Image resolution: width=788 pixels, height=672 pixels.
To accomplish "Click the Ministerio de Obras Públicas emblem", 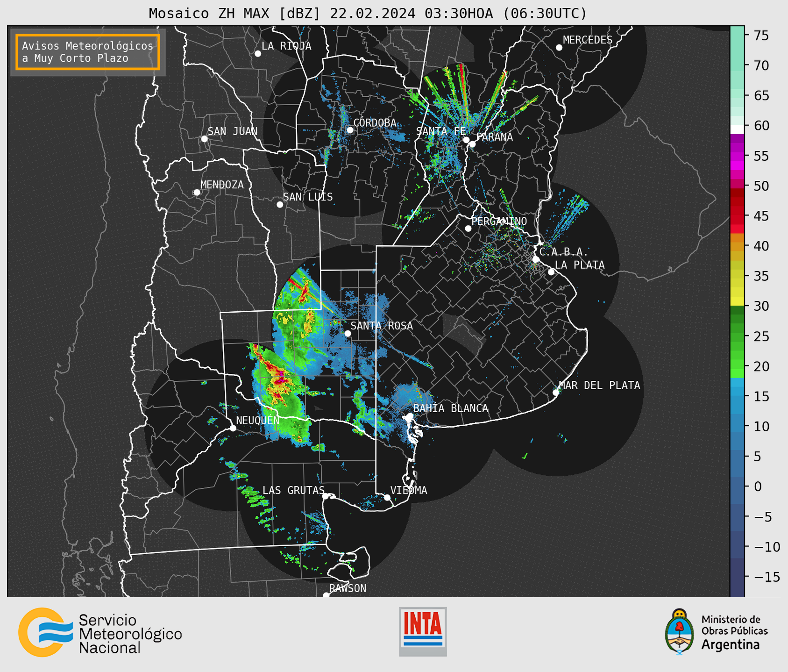I will pos(680,632).
